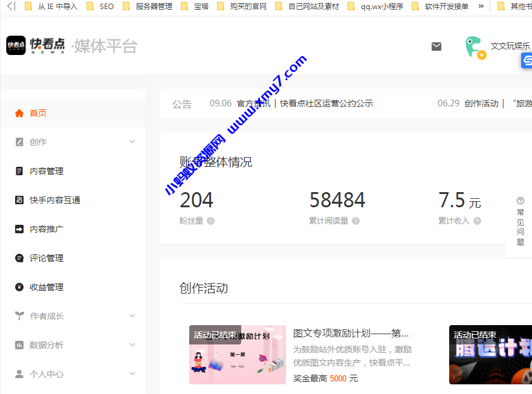Open 内容推广 using its arrow icon
The height and width of the screenshot is (394, 532).
coord(18,228)
